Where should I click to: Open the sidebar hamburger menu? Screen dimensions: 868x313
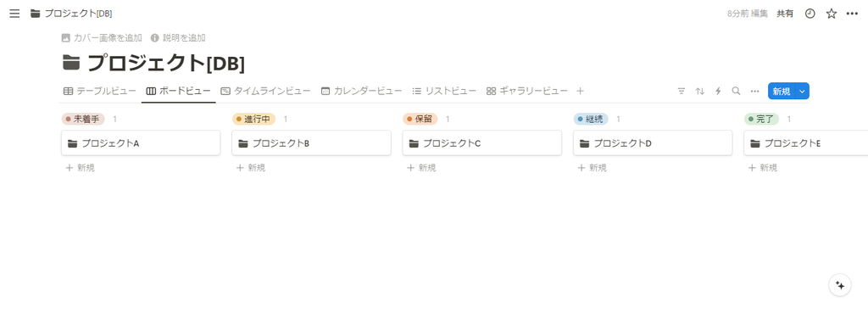pos(14,14)
